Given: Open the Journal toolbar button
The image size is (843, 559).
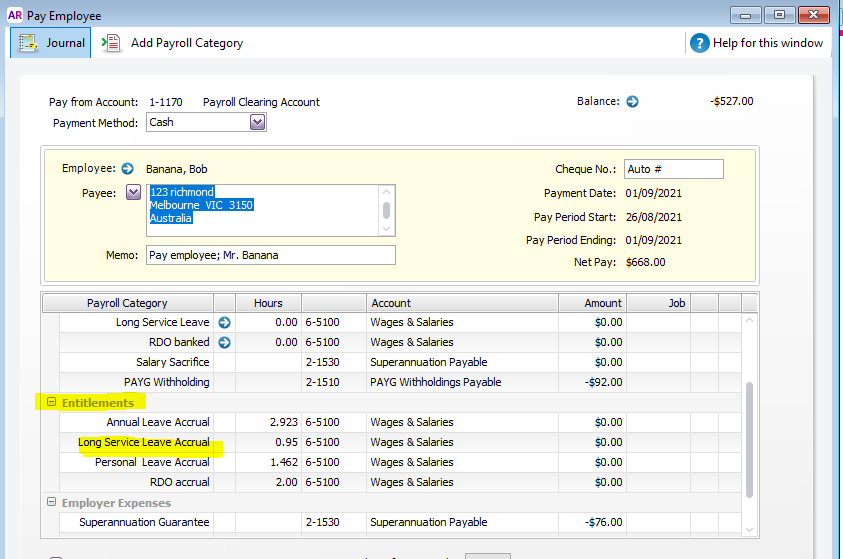Looking at the screenshot, I should [51, 43].
